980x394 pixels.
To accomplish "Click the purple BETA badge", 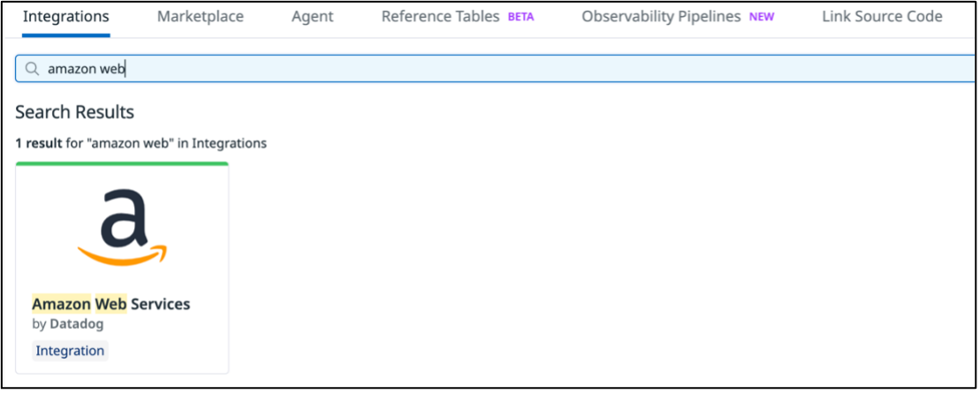I will pyautogui.click(x=520, y=17).
